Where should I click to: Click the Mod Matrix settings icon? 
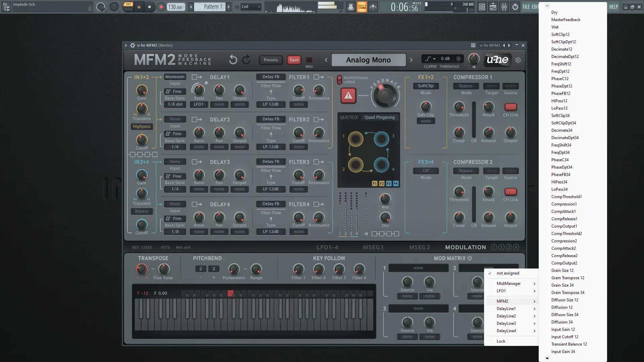pos(470,258)
